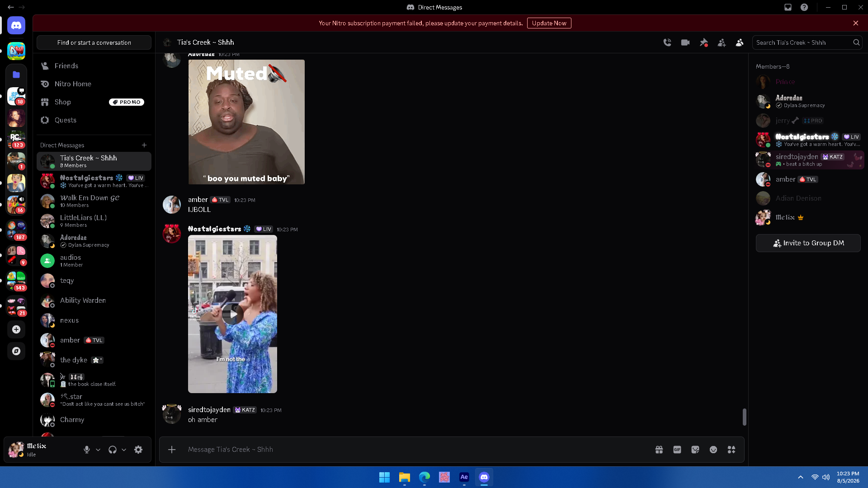This screenshot has height=488, width=868.
Task: Launch Microsoft Edge from the taskbar
Action: tap(424, 477)
